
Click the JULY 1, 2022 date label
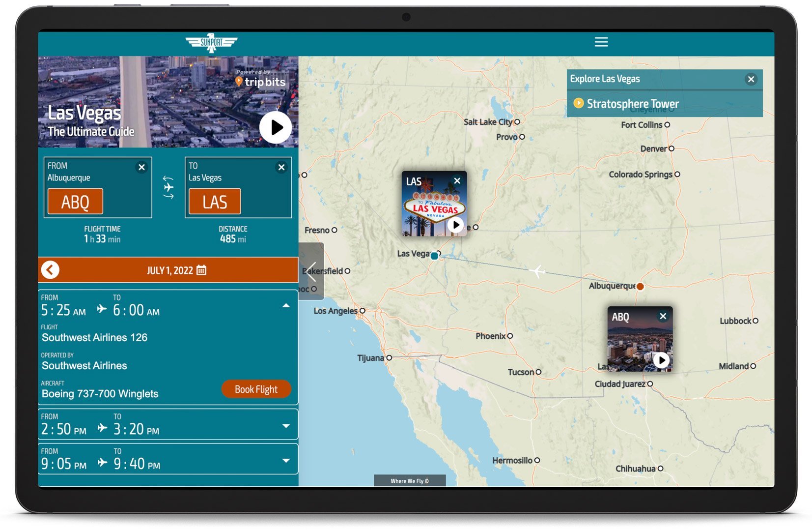point(170,270)
